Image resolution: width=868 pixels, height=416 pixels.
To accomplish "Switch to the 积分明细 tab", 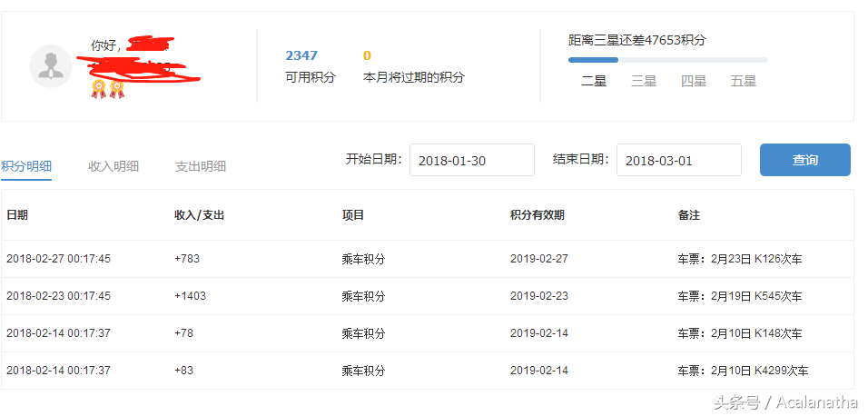I will pos(26,166).
